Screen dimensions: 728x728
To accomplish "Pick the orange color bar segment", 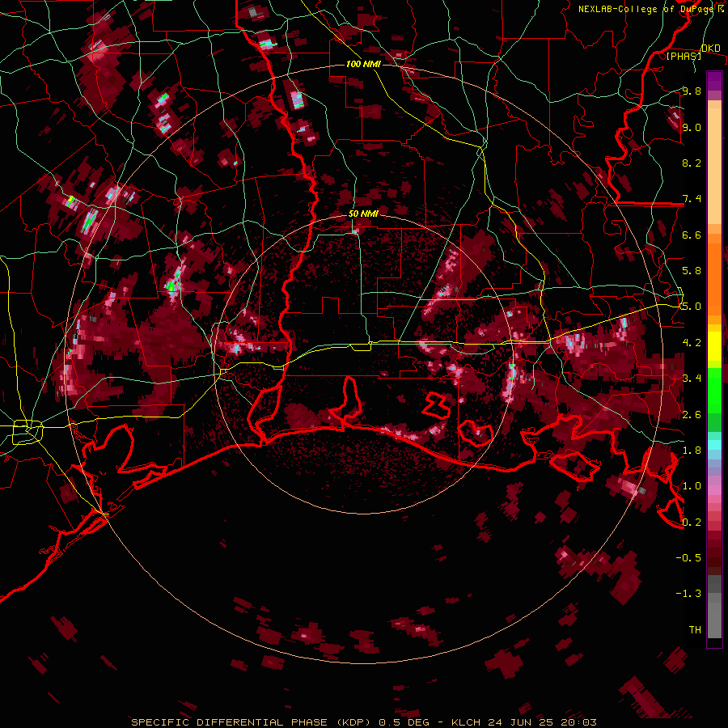I will (x=714, y=274).
